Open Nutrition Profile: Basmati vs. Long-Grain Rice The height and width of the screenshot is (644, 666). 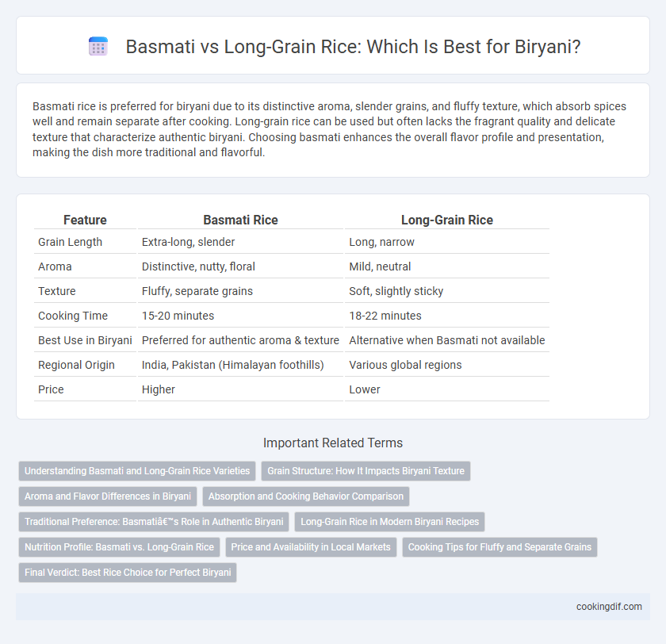pyautogui.click(x=120, y=546)
